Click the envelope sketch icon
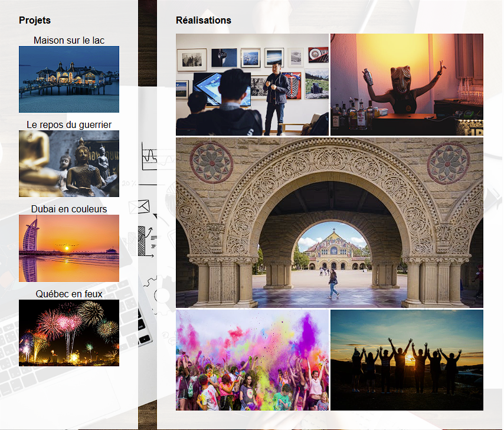 144,206
